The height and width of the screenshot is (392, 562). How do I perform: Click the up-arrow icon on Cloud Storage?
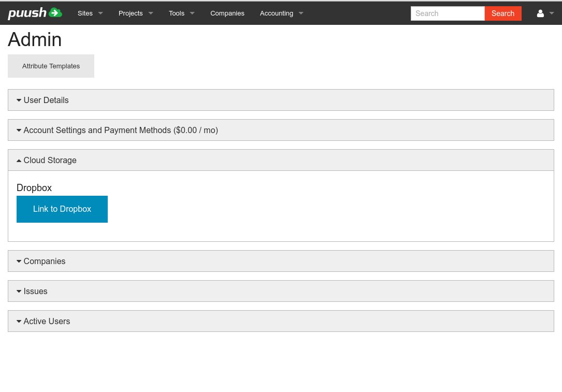pos(19,161)
